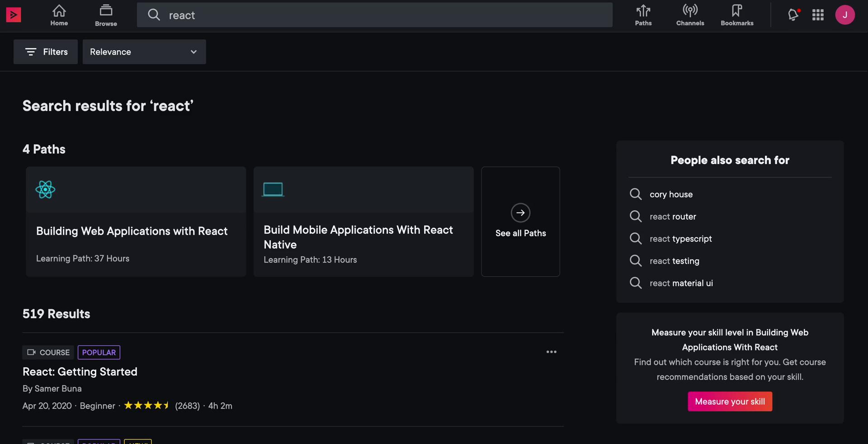Search for react testing
Viewport: 868px width, 444px height.
pos(674,261)
